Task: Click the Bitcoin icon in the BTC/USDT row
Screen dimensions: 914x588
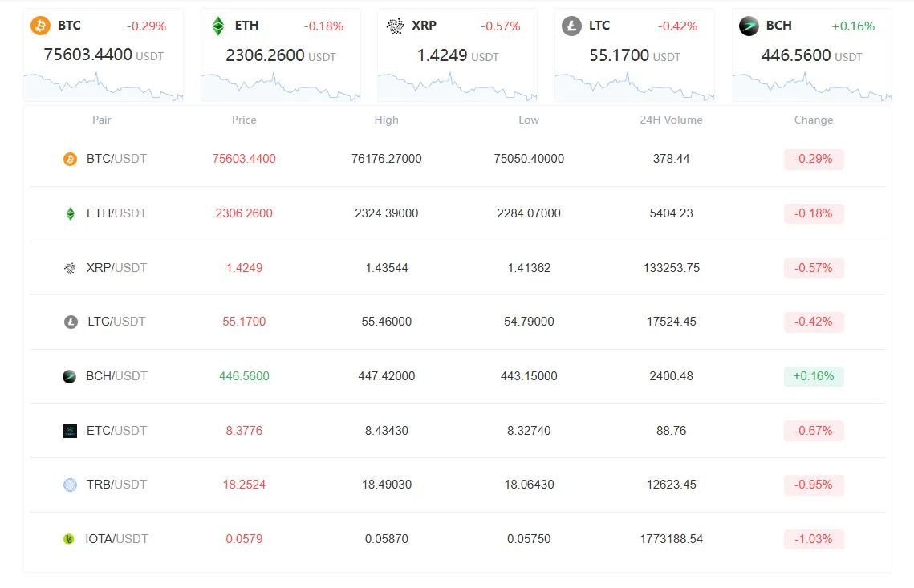Action: click(x=70, y=159)
